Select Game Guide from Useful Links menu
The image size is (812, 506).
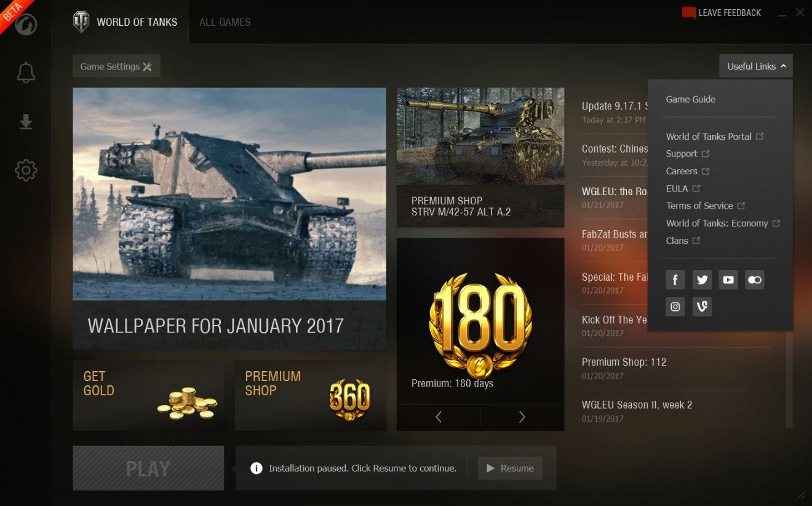click(691, 99)
